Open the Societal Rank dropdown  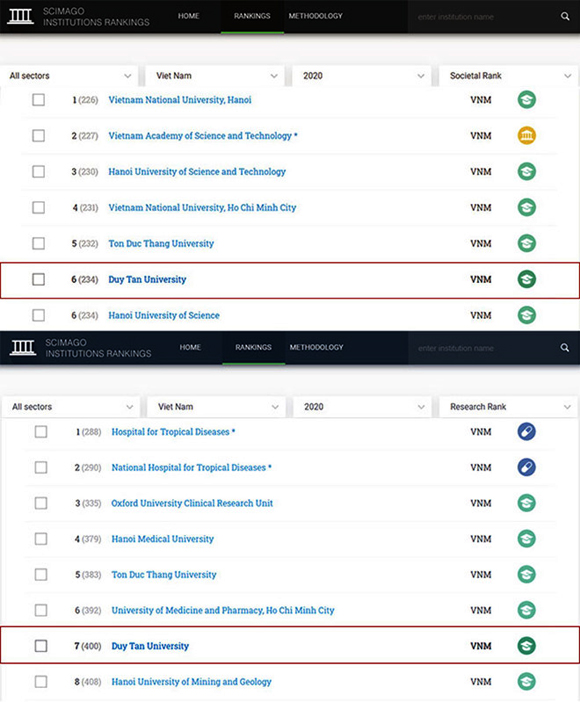tap(509, 76)
